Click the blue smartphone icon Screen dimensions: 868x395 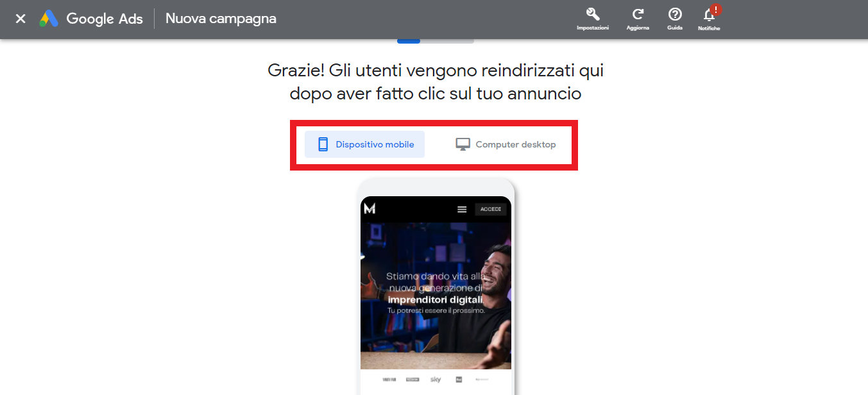coord(323,144)
